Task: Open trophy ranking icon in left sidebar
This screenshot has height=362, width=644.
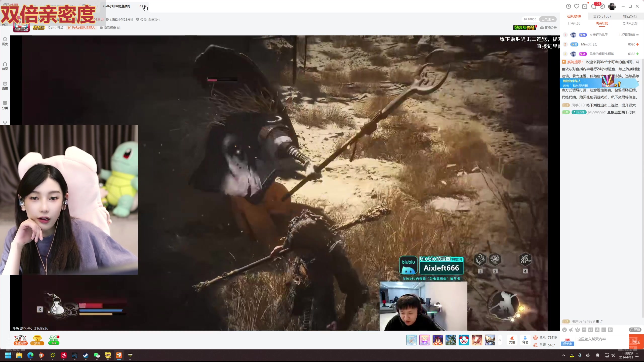Action: tap(5, 122)
